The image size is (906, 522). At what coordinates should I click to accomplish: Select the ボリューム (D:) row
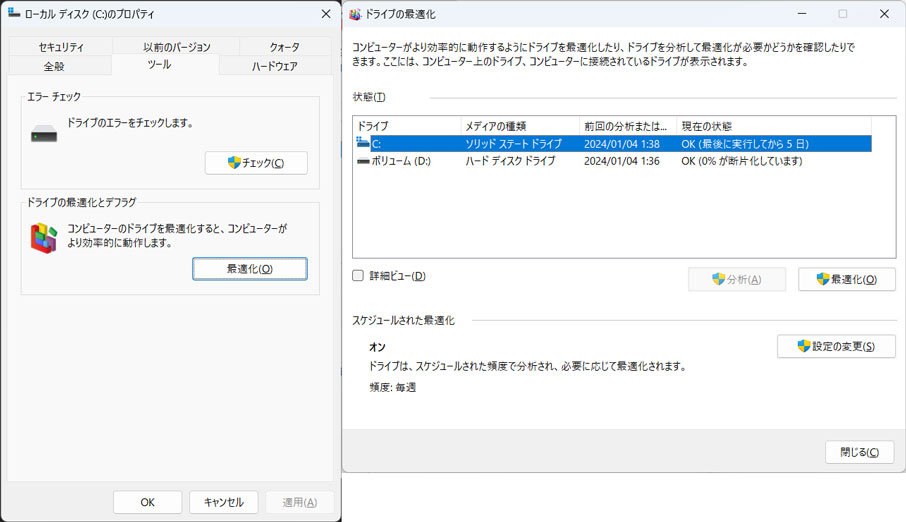tap(614, 161)
